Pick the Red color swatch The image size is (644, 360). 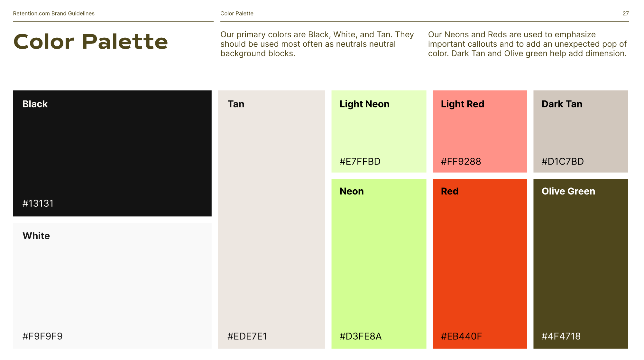[480, 264]
